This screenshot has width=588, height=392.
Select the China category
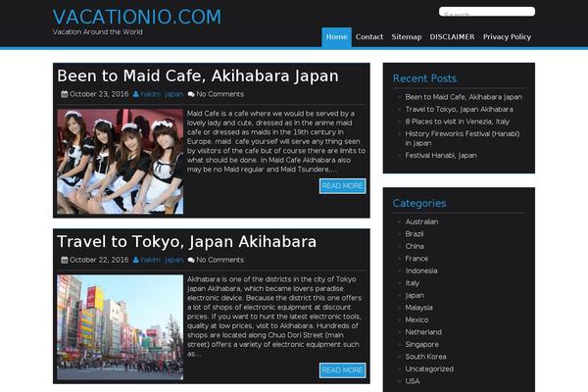click(x=415, y=246)
